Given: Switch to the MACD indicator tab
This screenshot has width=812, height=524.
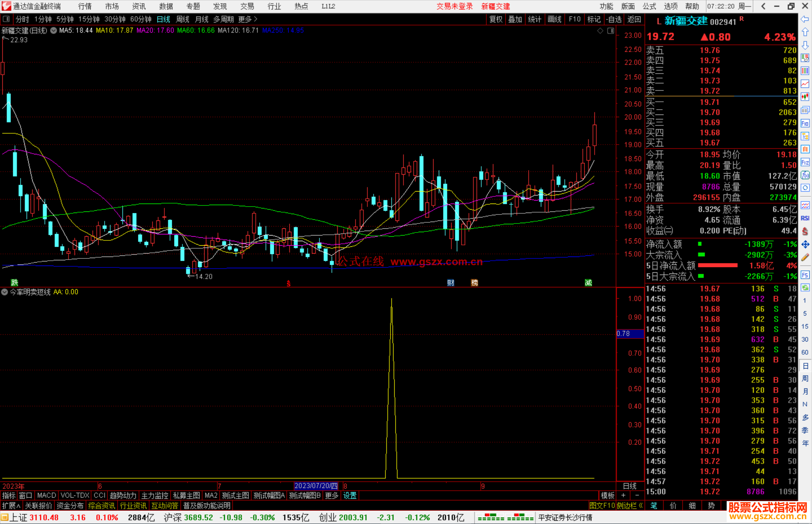Looking at the screenshot, I should click(47, 495).
